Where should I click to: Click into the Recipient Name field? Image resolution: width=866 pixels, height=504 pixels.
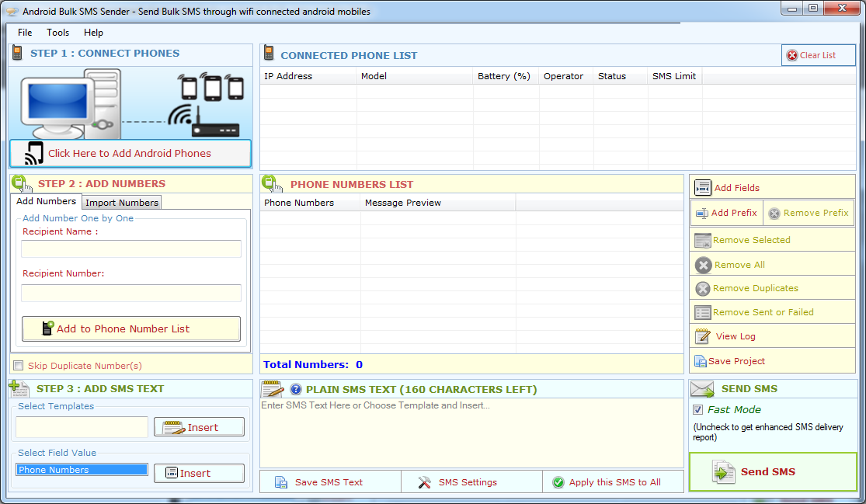coord(131,249)
